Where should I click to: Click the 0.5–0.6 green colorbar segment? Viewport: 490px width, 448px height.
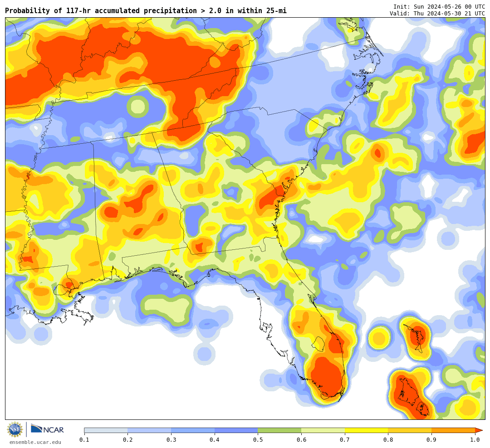279,430
